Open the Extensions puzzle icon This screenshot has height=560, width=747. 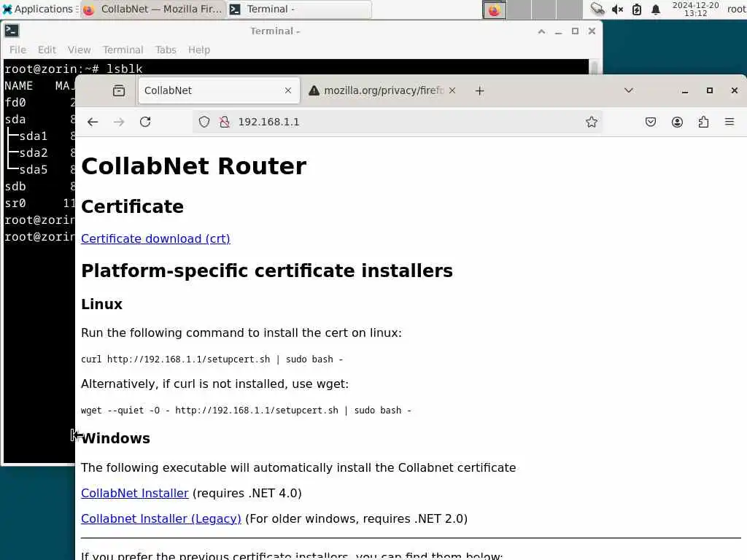click(703, 122)
